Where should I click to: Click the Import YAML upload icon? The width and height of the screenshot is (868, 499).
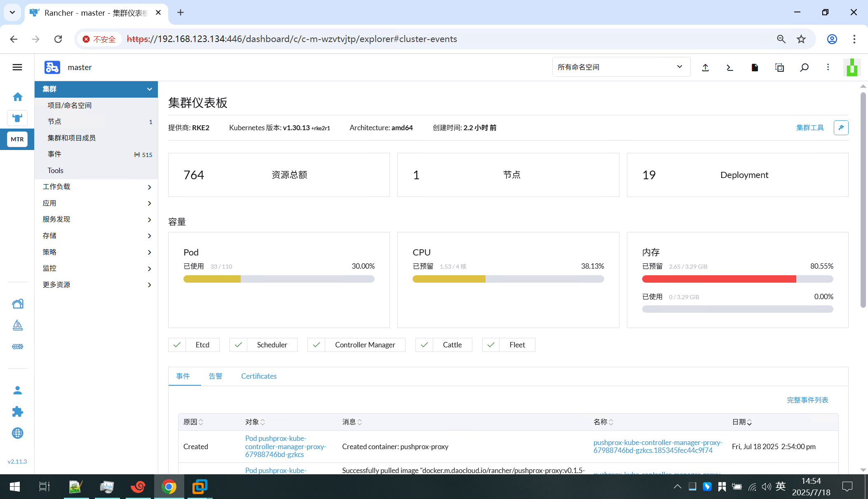point(705,68)
